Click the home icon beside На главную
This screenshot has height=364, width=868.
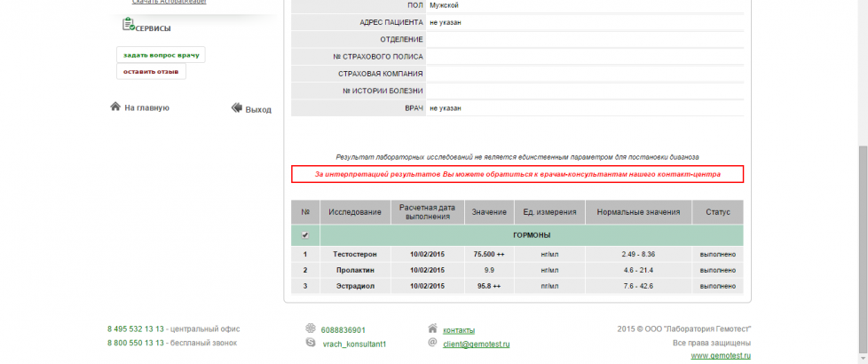coord(114,107)
